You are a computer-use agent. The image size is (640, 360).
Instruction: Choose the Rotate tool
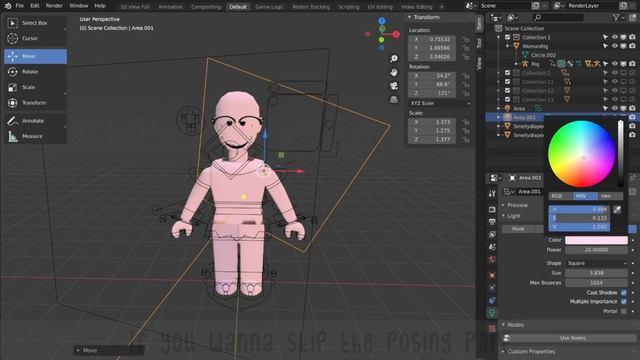click(35, 72)
